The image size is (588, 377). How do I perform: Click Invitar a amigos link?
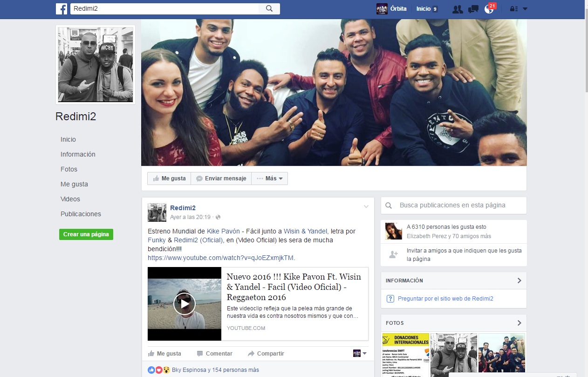tap(464, 255)
